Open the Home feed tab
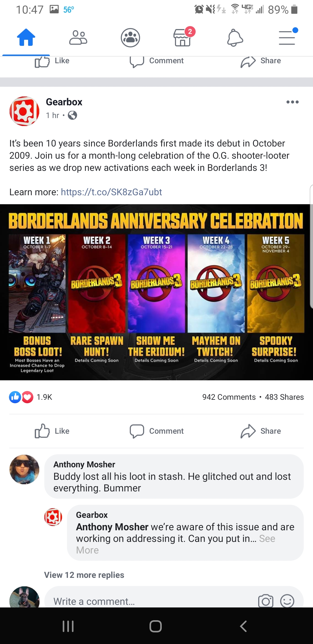This screenshot has height=644, width=313. point(26,38)
